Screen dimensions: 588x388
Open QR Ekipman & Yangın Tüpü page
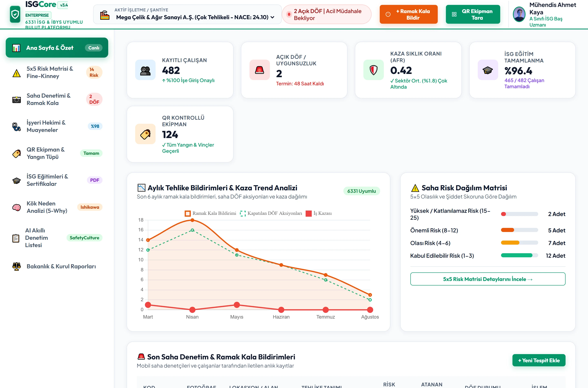click(57, 153)
